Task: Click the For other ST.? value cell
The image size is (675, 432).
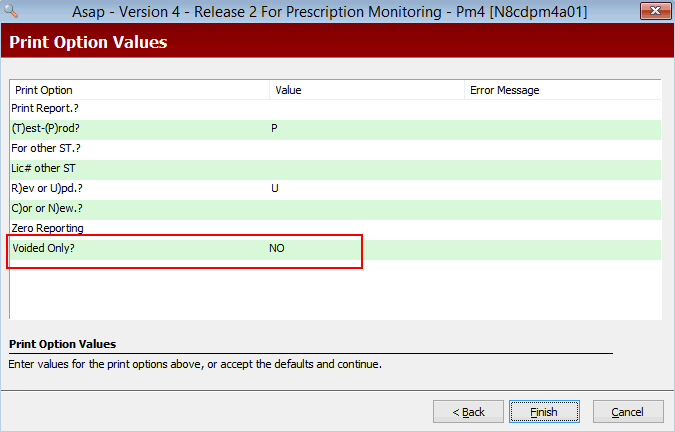Action: (367, 148)
